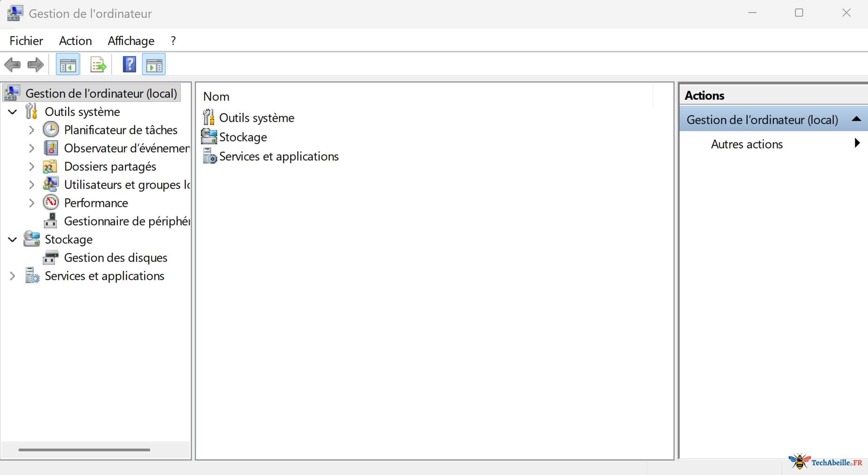
Task: Open Dossiers partagés
Action: pos(110,166)
